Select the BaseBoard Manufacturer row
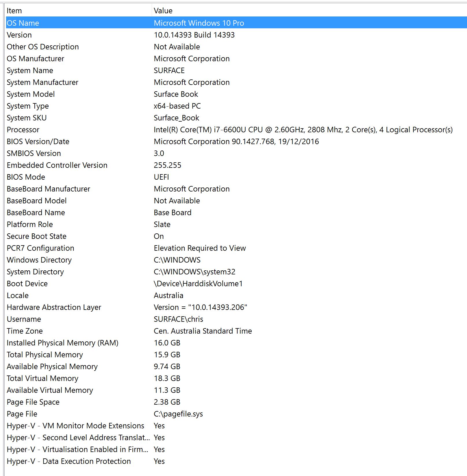 (x=236, y=189)
